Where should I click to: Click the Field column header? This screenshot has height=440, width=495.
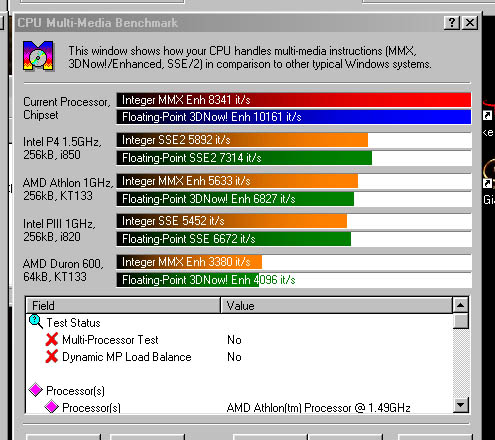coord(123,305)
